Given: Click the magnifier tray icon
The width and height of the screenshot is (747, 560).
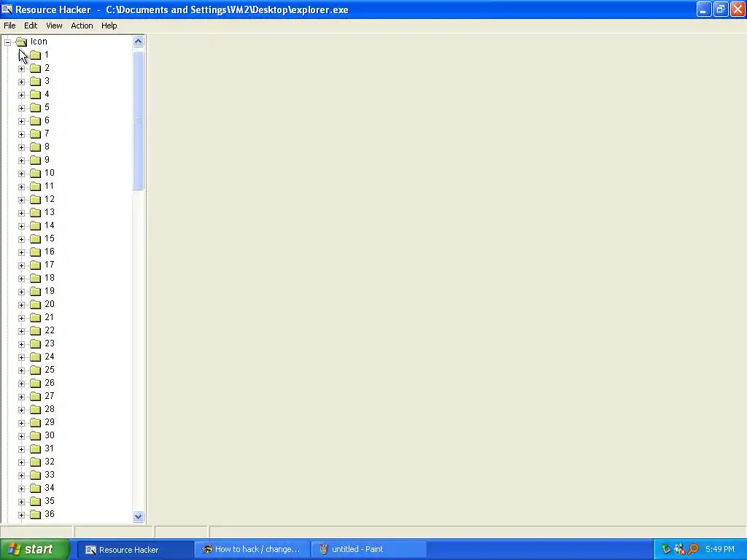Looking at the screenshot, I should coord(693,550).
